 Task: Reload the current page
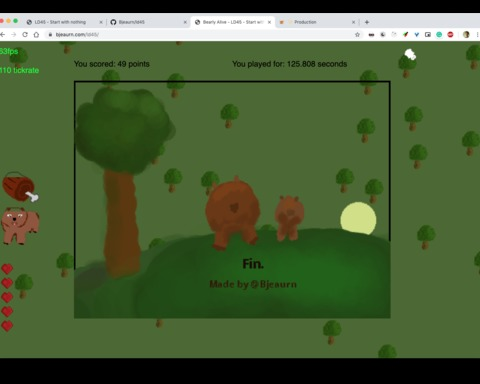point(25,34)
